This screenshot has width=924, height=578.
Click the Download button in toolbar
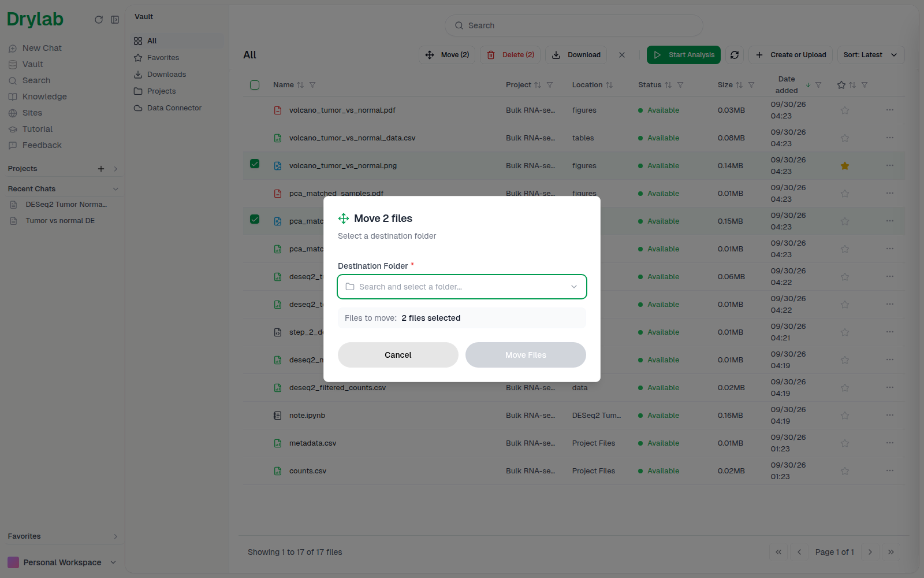coord(576,55)
